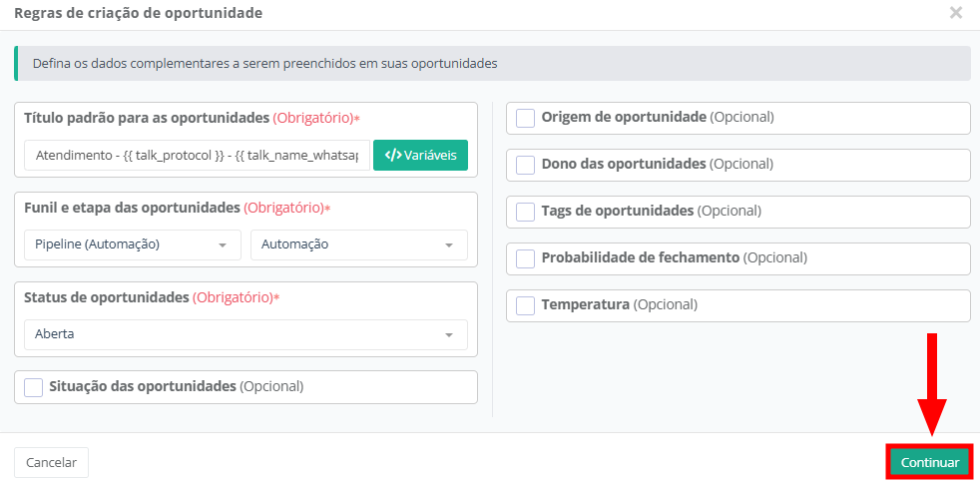Expand the Automação stage dropdown
Image resolution: width=980 pixels, height=485 pixels.
click(x=358, y=244)
